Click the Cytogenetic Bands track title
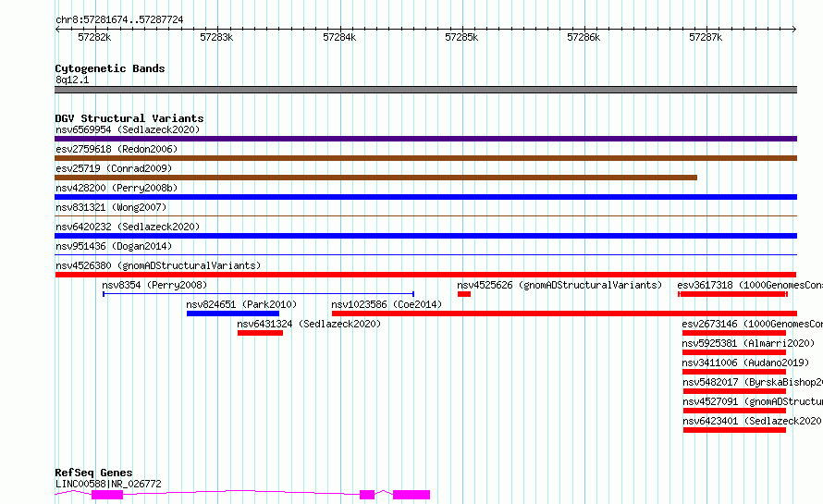 (x=110, y=68)
